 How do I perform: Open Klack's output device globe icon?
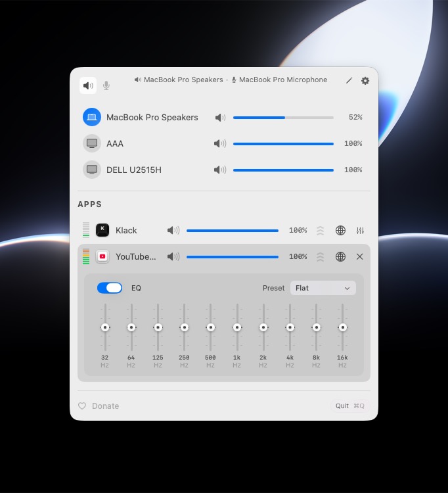point(340,231)
